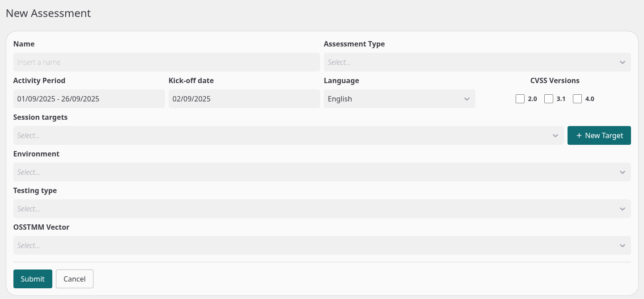
Task: Click the chevron arrow in Assessment Type
Action: (623, 63)
